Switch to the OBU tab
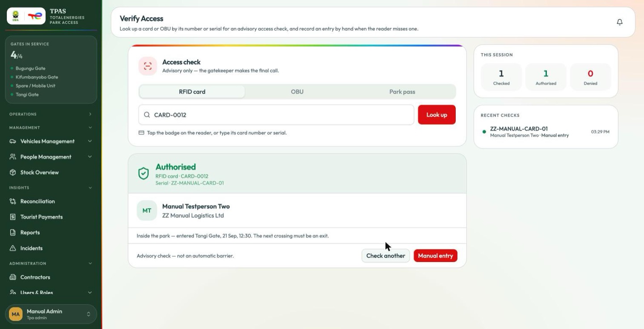 pyautogui.click(x=297, y=92)
